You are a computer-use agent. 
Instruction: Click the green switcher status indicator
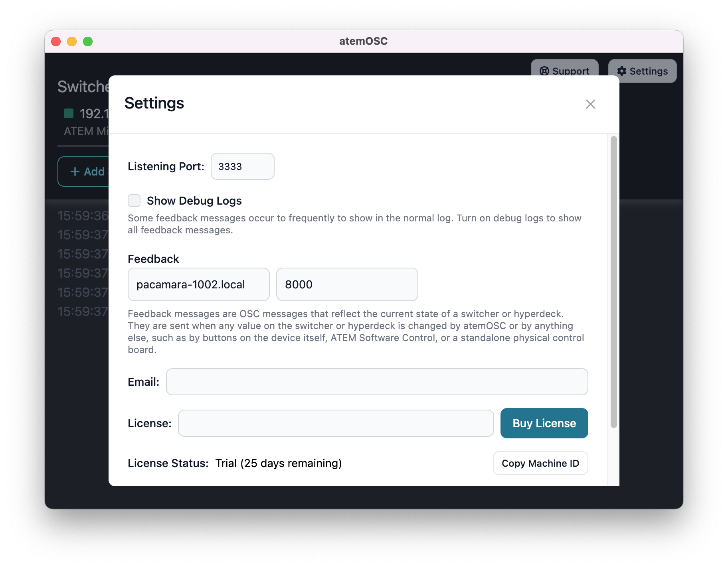point(69,113)
